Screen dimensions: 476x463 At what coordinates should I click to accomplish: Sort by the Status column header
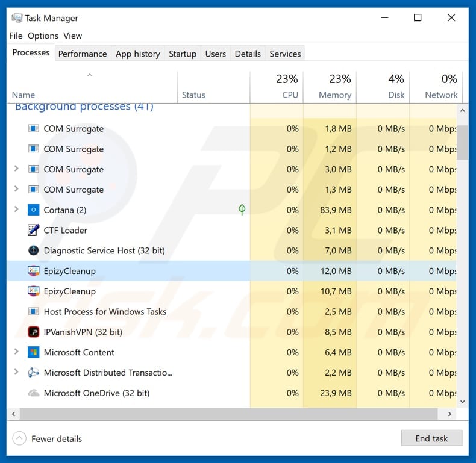tap(213, 87)
